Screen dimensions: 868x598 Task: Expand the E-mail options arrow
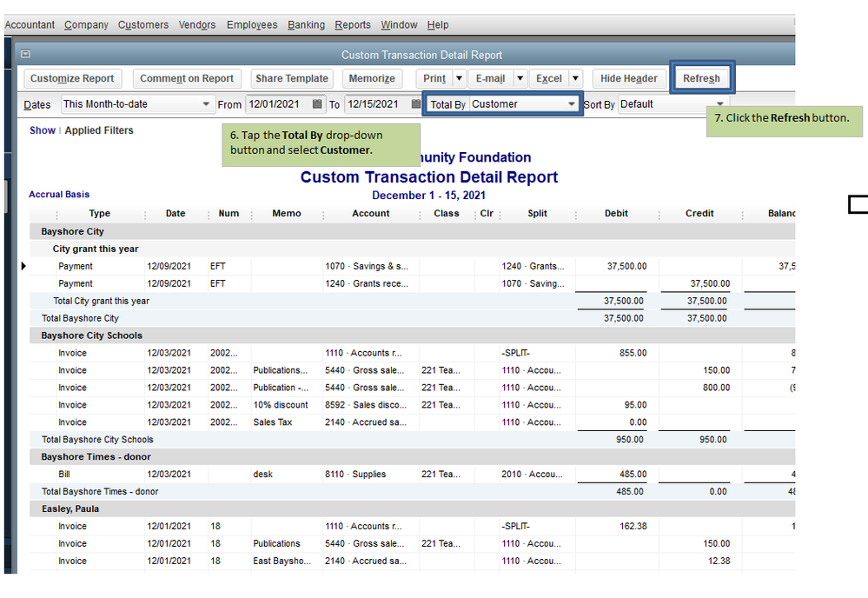tap(520, 78)
